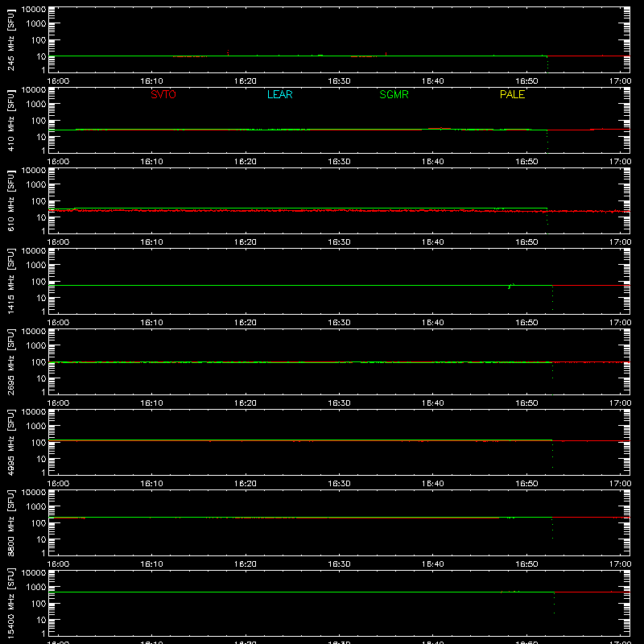Select the 15400 MHz [SFU] axis title
Viewport: 644px width, 644px height.
[x=10, y=603]
